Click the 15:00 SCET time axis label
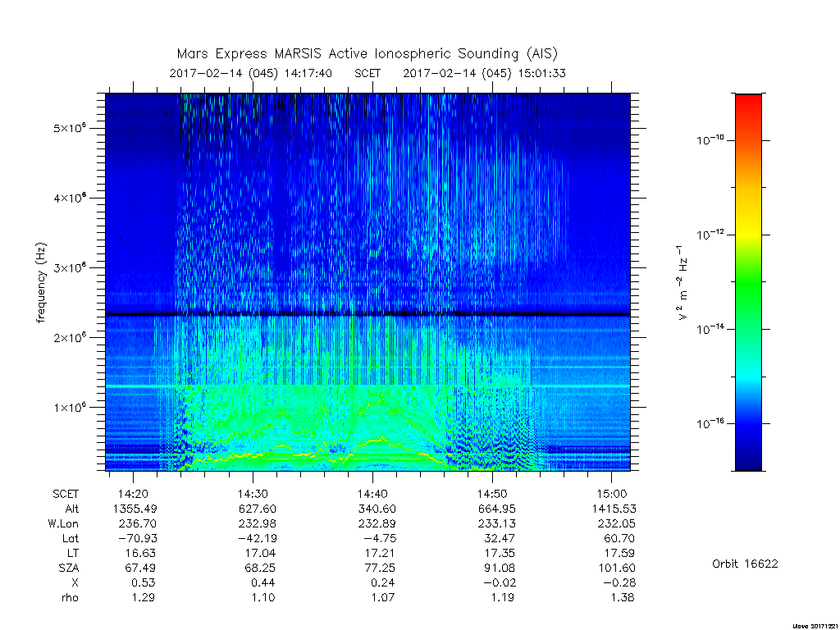Viewport: 840px width, 630px height. [612, 494]
